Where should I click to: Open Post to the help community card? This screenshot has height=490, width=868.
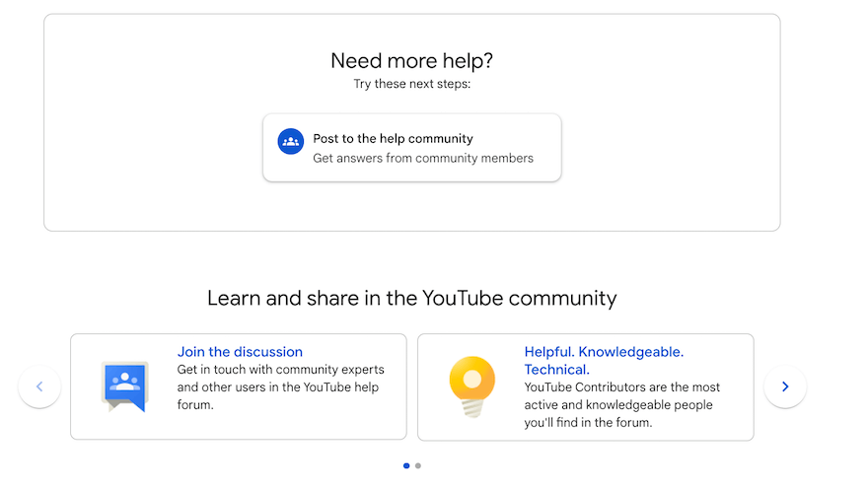click(x=412, y=148)
